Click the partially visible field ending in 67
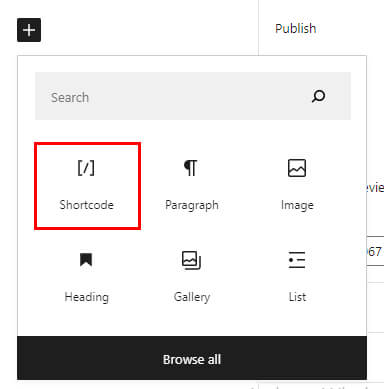The height and width of the screenshot is (389, 385). click(376, 251)
